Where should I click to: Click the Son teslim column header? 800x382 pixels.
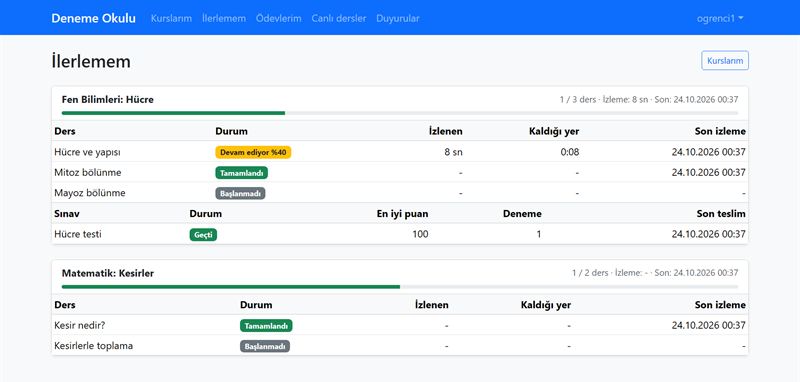point(721,214)
